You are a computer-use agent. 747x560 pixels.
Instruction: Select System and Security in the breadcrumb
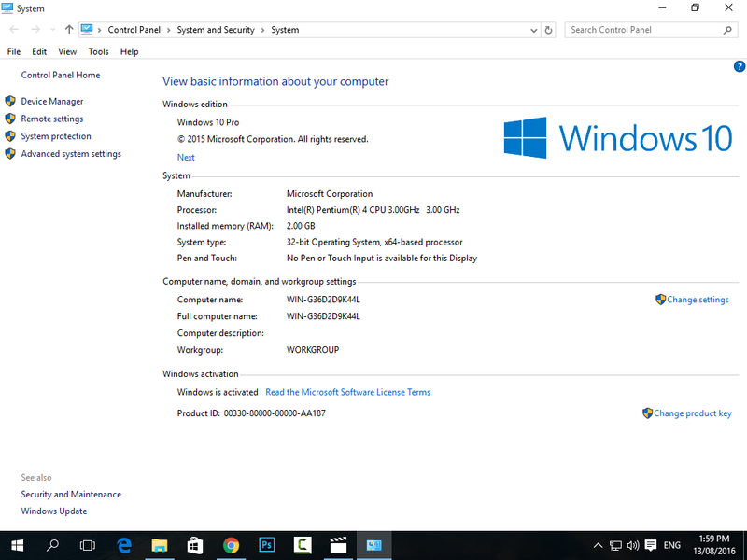(216, 30)
